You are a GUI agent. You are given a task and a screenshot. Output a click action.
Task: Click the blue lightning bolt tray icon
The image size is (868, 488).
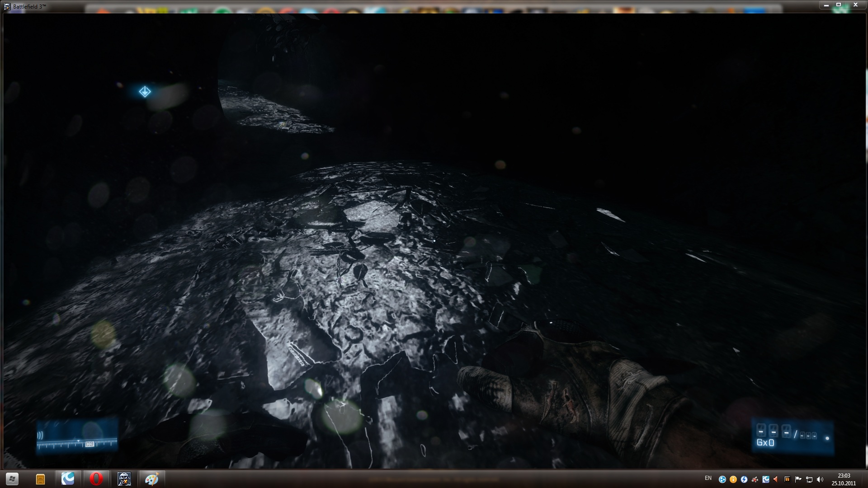[x=744, y=479]
